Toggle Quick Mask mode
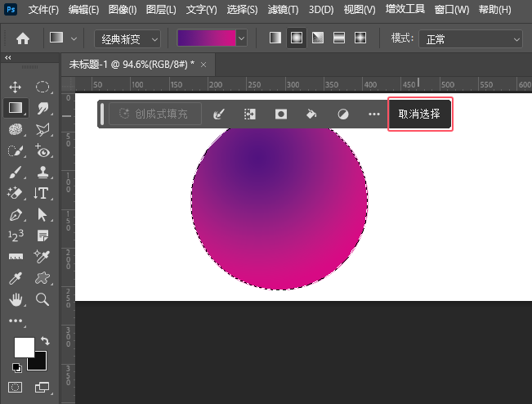The image size is (532, 404). 15,387
